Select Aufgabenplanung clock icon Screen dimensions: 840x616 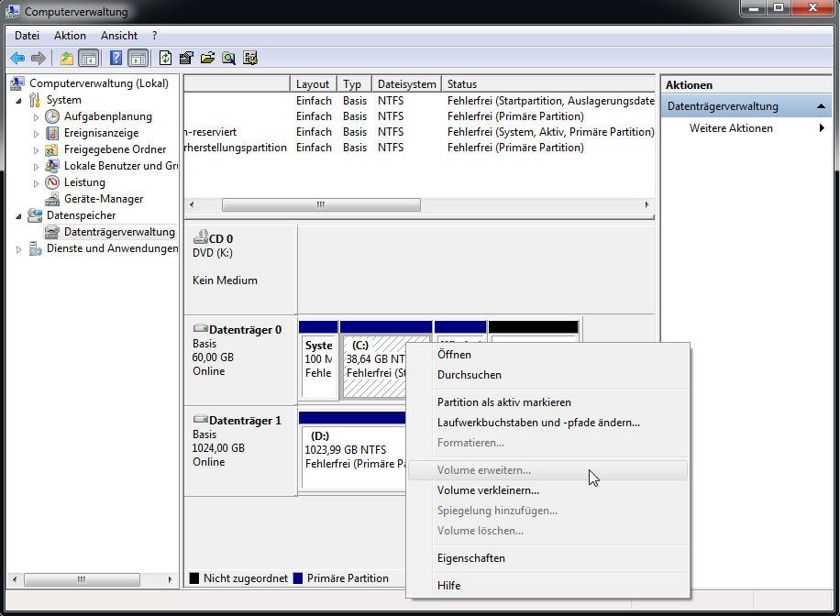click(52, 116)
